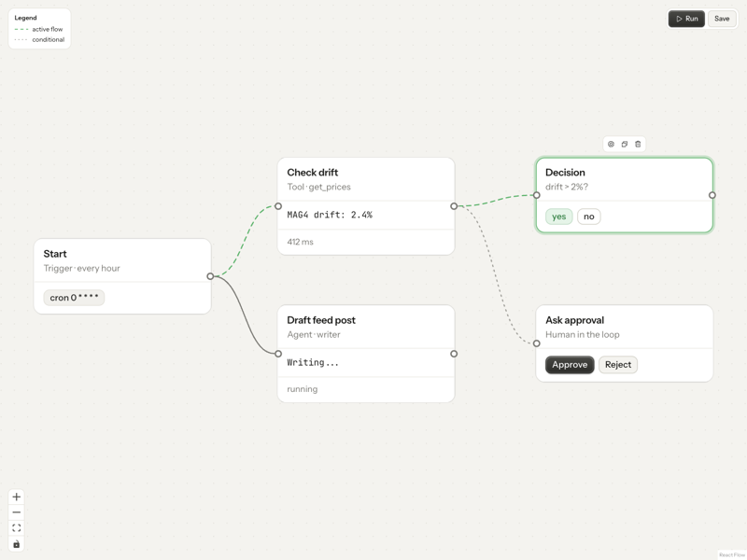Zoom out on the canvas
Viewport: 747px width, 560px height.
[16, 512]
